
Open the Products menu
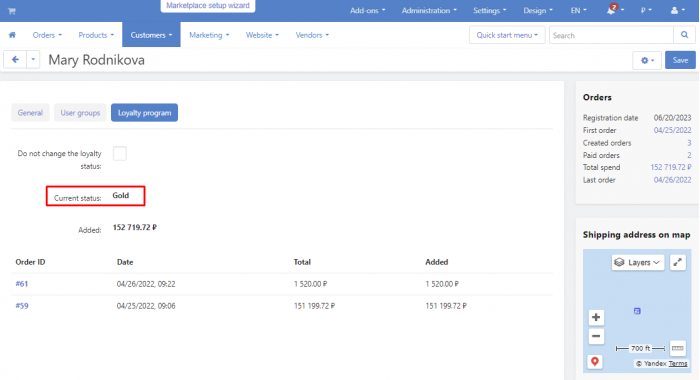[96, 35]
